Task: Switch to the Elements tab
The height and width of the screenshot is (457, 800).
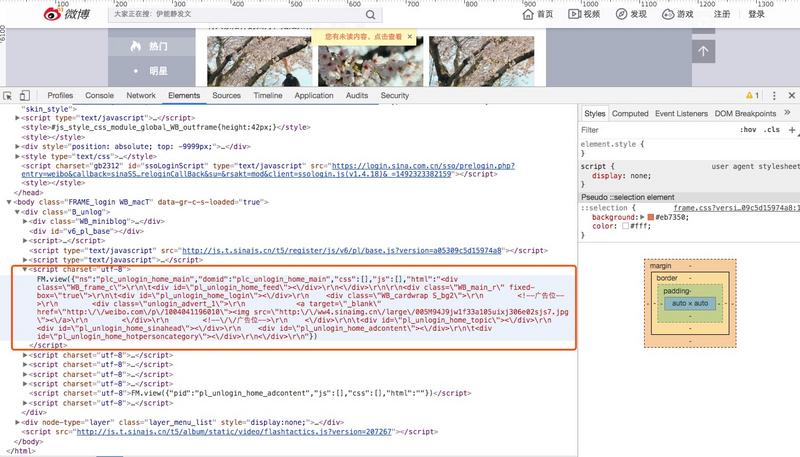Action: click(x=184, y=95)
